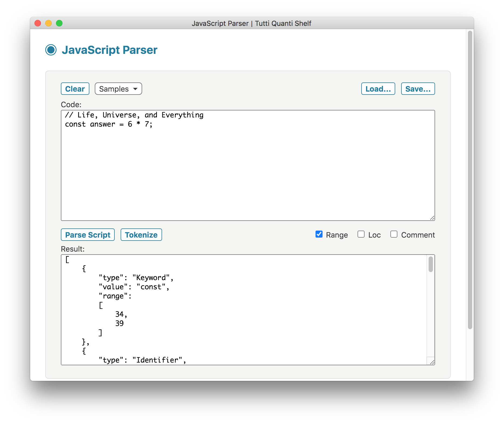Click the Code area resize handle
Screen dimensions: 504x424
pyautogui.click(x=432, y=218)
